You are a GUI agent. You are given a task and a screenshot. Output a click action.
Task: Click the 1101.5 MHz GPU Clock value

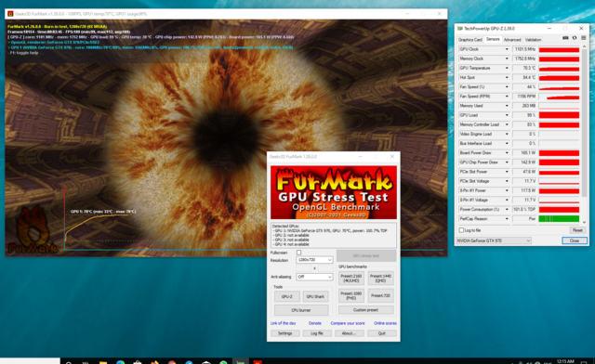coord(524,49)
